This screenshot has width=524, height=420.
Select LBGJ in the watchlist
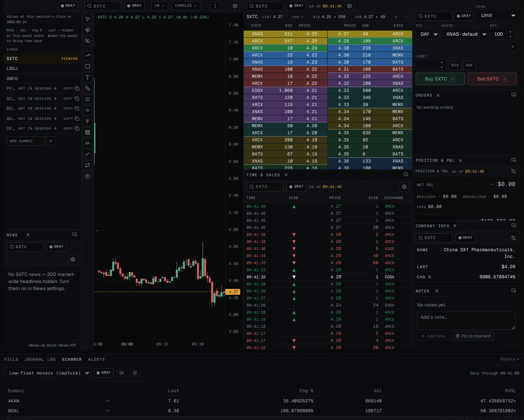(x=42, y=68)
